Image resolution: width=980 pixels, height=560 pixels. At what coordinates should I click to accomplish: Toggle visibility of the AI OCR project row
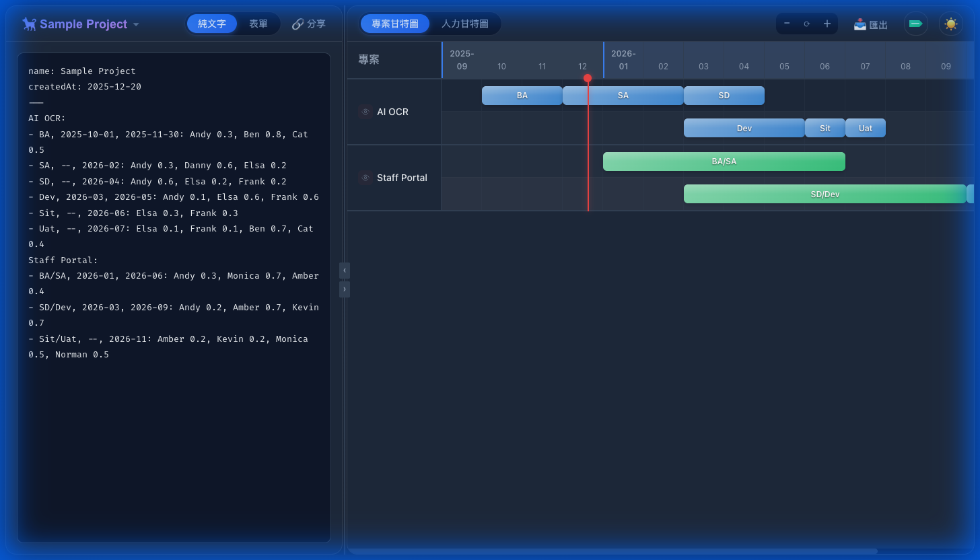pyautogui.click(x=365, y=112)
